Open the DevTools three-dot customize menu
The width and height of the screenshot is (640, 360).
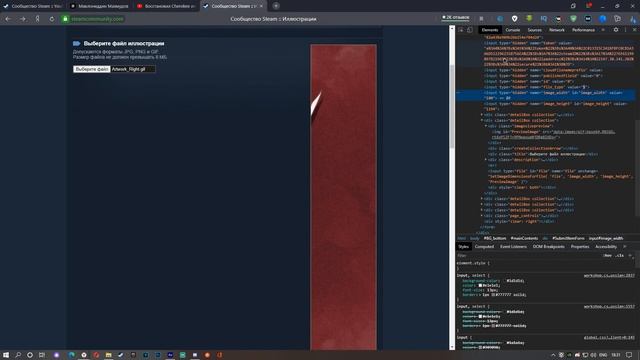(x=625, y=30)
